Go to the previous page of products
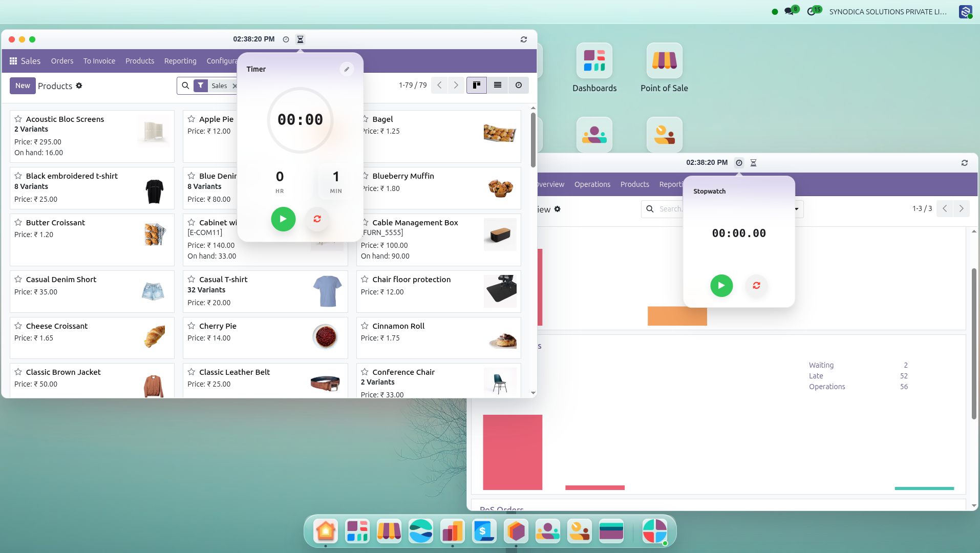Image resolution: width=980 pixels, height=553 pixels. [439, 86]
